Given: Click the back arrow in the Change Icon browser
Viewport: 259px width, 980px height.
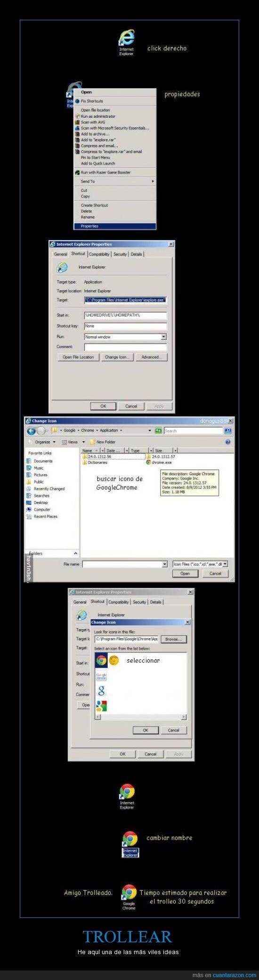Looking at the screenshot, I should [x=31, y=431].
